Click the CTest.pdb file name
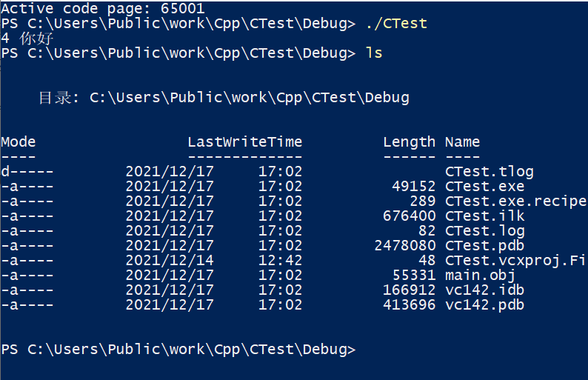Viewport: 588px width, 380px height. click(x=484, y=246)
